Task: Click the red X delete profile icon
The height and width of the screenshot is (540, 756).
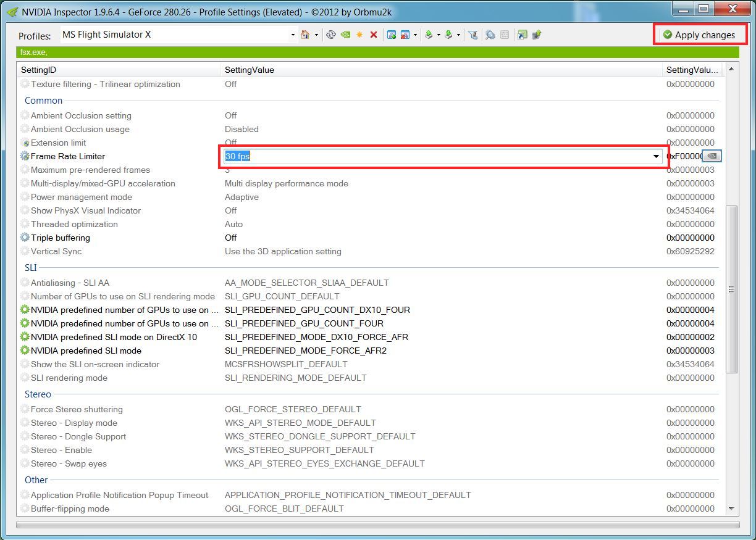Action: tap(374, 35)
